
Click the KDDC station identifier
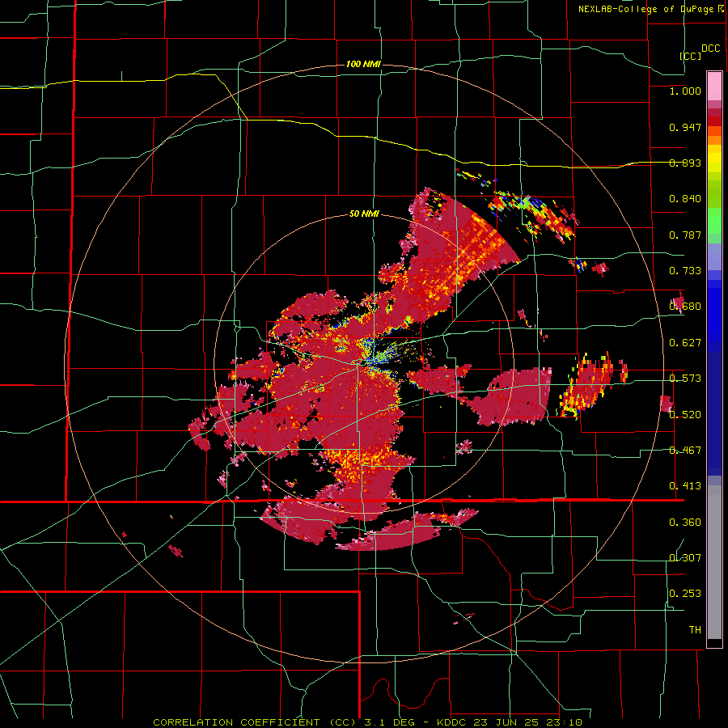click(x=452, y=722)
